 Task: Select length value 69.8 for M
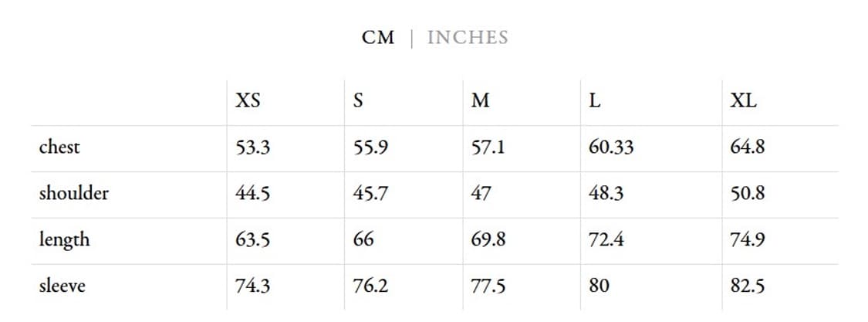pos(488,239)
